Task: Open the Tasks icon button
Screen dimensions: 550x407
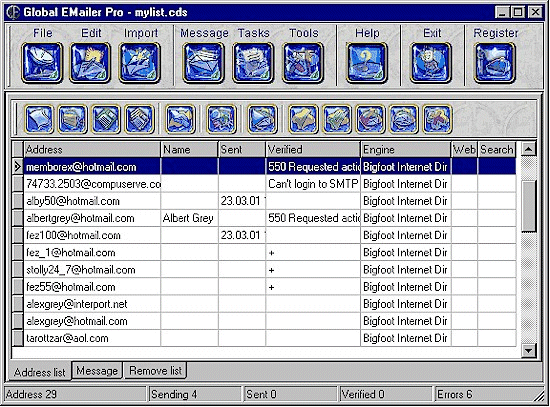Action: coord(253,63)
